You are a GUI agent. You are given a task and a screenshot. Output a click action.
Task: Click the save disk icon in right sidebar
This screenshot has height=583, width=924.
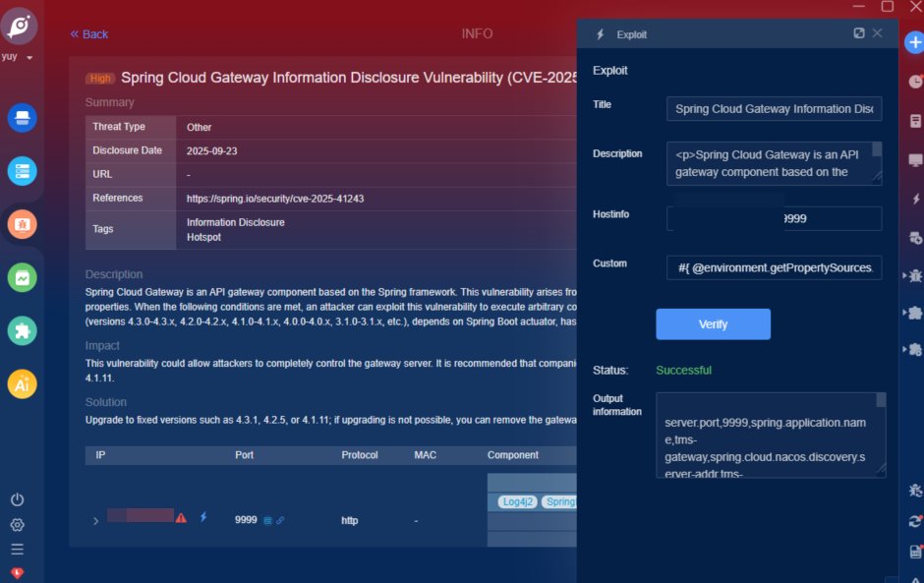[x=915, y=552]
